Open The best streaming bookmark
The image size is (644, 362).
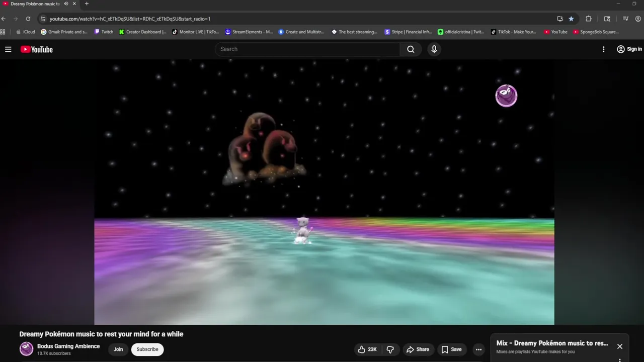[x=354, y=32]
